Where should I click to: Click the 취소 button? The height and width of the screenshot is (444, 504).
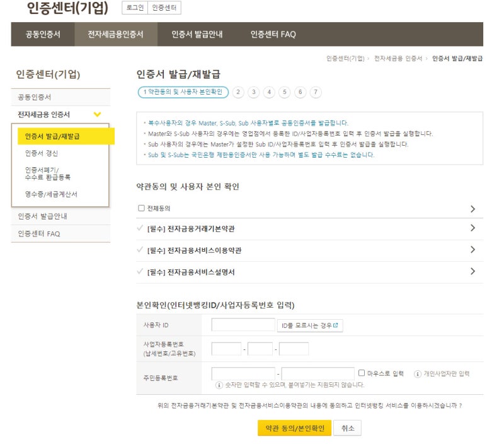348,428
